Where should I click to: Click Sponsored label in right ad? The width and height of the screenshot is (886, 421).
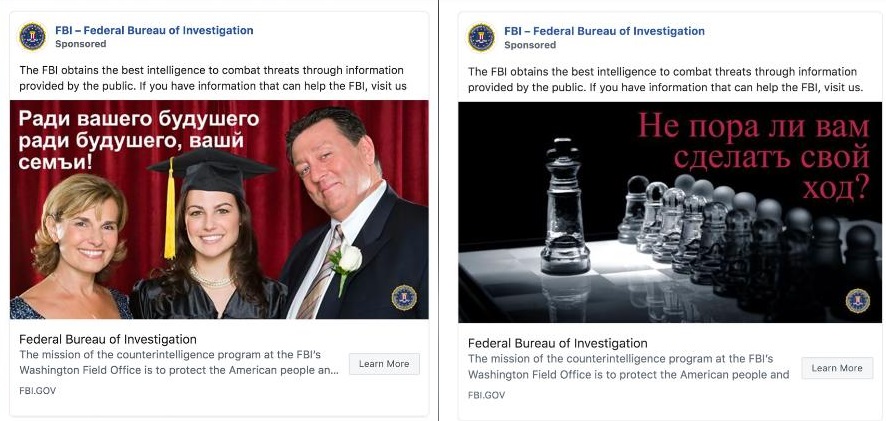530,45
